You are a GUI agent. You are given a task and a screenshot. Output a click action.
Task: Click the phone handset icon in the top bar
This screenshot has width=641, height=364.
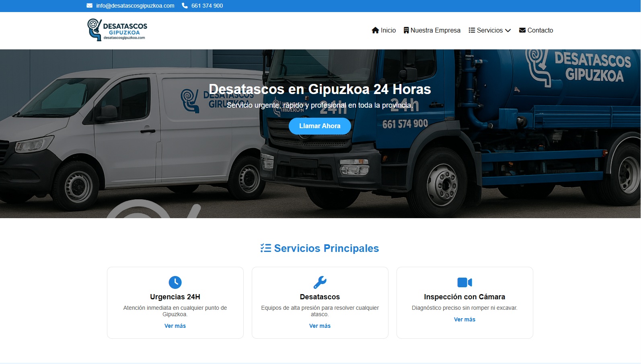[x=185, y=6]
